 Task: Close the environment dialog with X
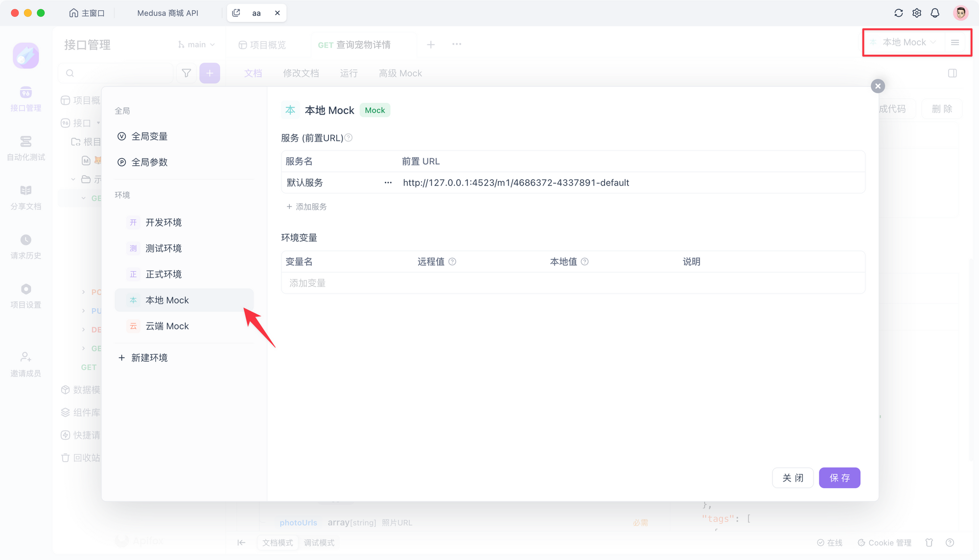878,86
